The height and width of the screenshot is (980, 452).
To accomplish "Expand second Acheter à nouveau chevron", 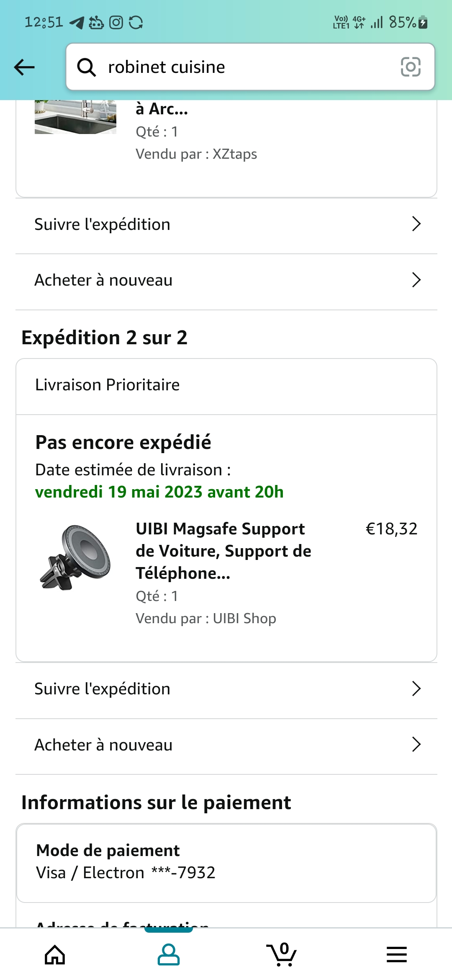I will pyautogui.click(x=416, y=745).
